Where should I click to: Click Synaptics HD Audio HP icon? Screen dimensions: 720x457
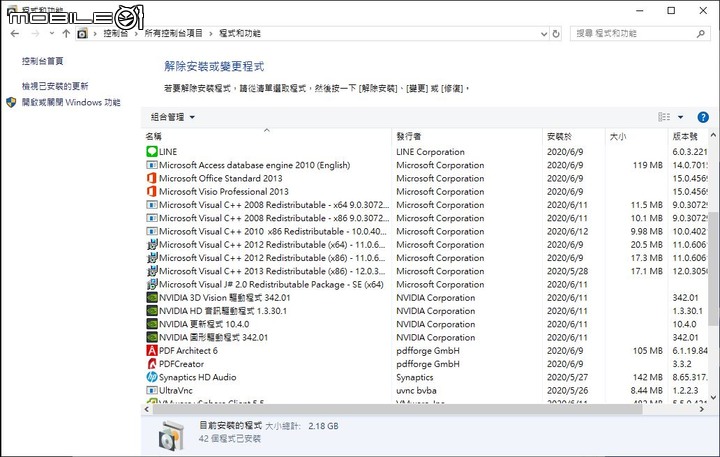pyautogui.click(x=152, y=377)
